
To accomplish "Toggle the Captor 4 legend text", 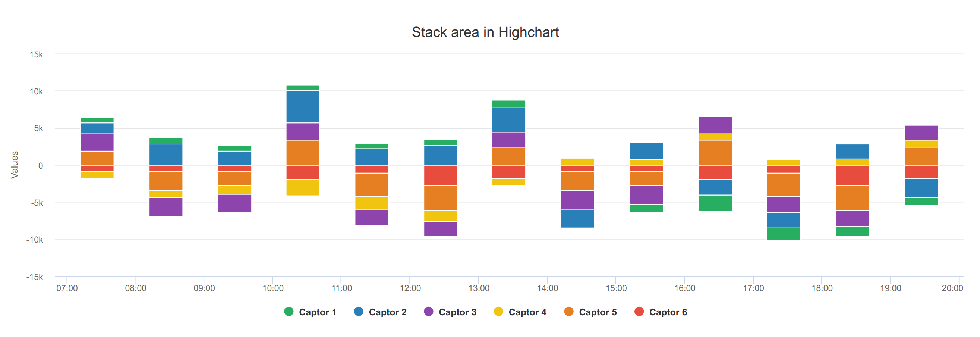I will pos(528,312).
